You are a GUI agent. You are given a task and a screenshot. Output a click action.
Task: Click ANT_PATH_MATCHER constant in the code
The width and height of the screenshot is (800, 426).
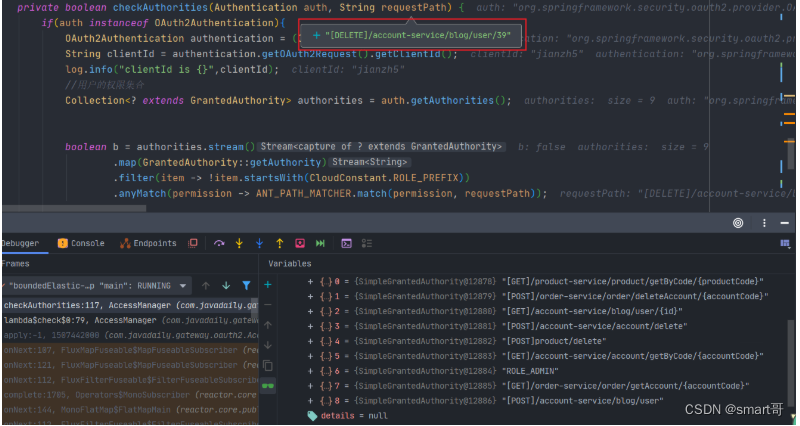point(304,193)
